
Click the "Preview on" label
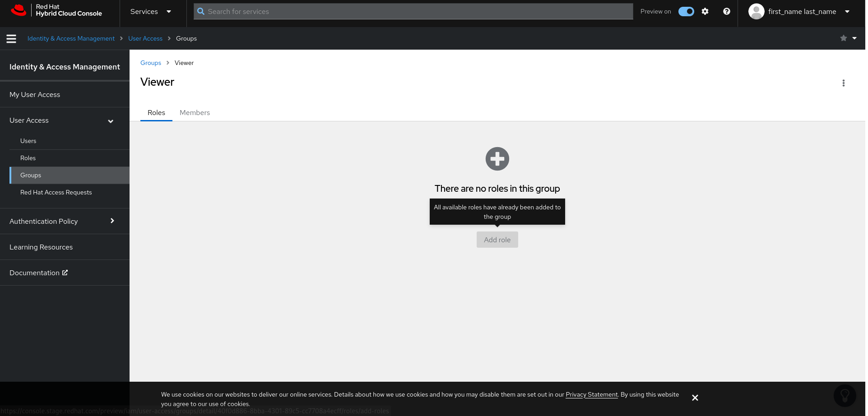[x=656, y=11]
